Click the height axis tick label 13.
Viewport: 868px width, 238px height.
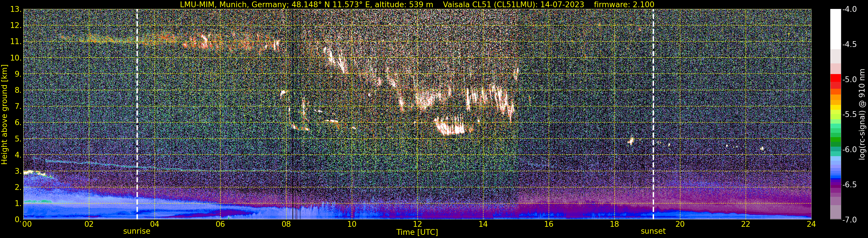[x=16, y=9]
